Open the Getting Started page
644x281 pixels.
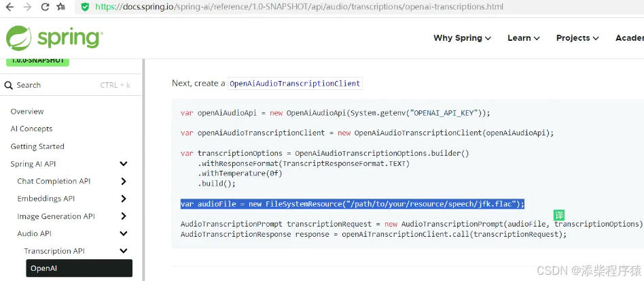[37, 146]
